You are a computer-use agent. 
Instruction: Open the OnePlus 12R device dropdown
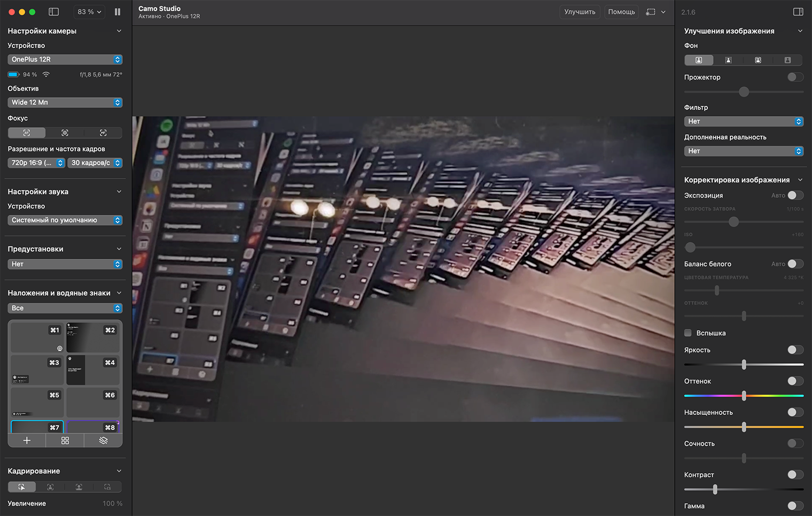pos(65,59)
